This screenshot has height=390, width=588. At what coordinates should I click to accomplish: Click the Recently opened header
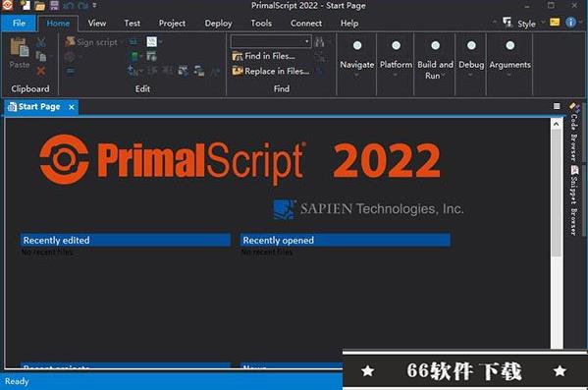point(345,241)
